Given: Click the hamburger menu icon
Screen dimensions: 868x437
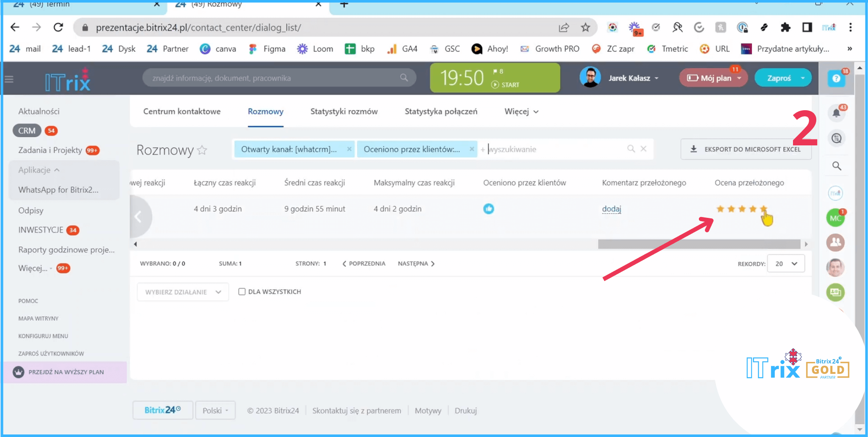Looking at the screenshot, I should click(x=9, y=79).
